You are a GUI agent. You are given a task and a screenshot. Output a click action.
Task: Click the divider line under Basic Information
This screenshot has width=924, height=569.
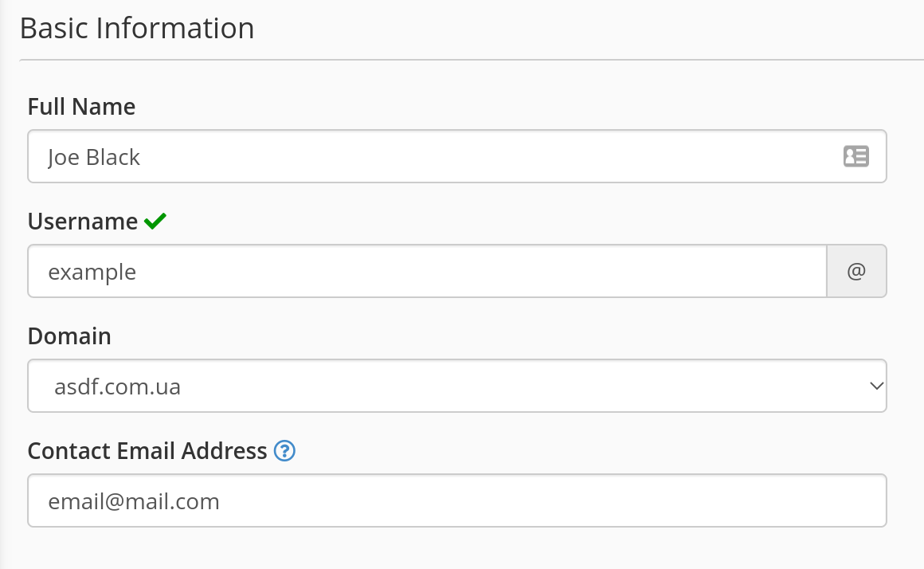pyautogui.click(x=470, y=60)
